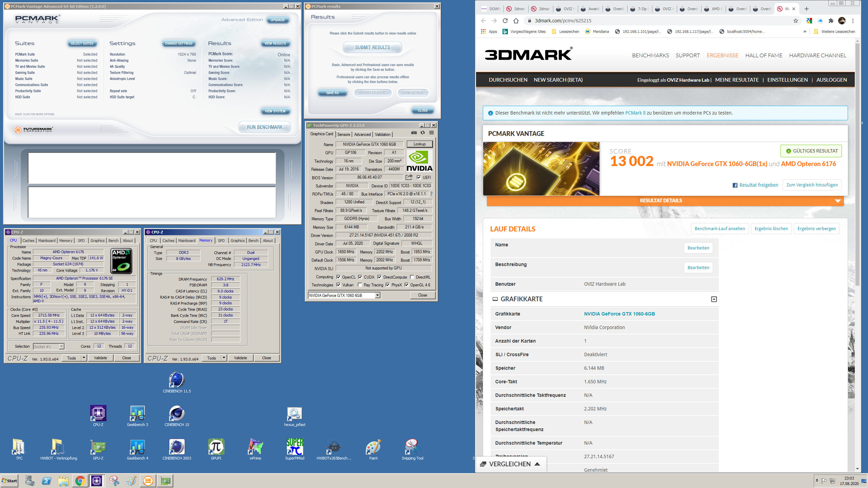Toggle UEFI checkbox in GPU-Z
Screen dimensions: 868x488
[x=419, y=177]
